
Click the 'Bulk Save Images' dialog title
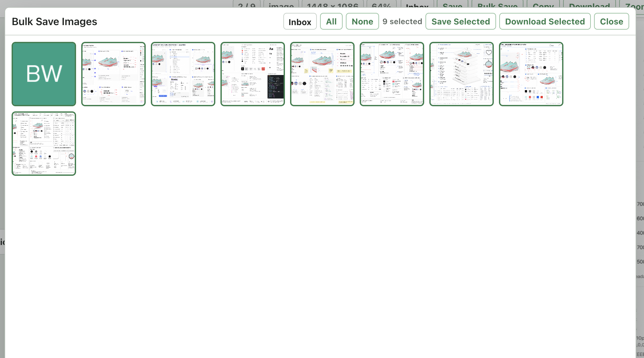click(54, 22)
